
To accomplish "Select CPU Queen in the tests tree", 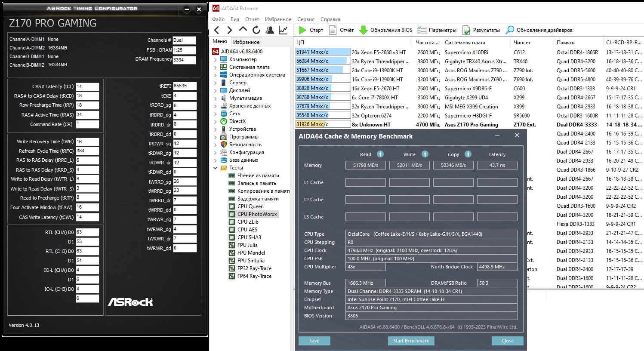I will click(250, 206).
